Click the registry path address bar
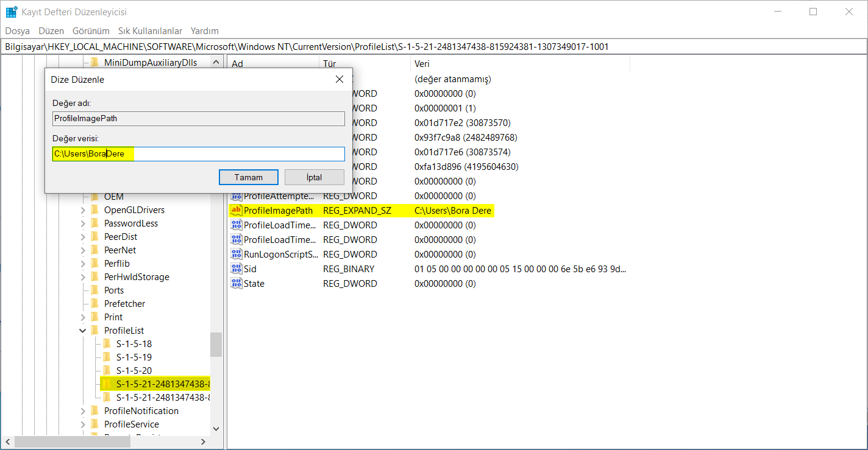This screenshot has width=868, height=450. [434, 46]
